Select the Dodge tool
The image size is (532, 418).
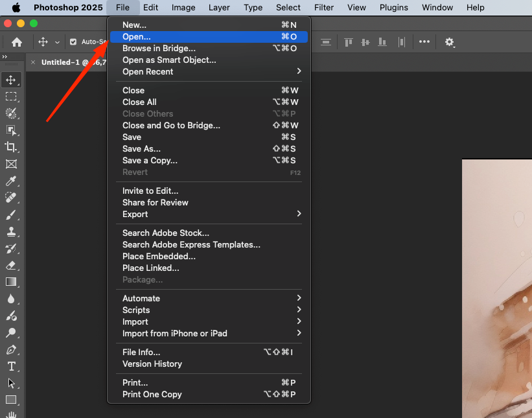tap(11, 316)
